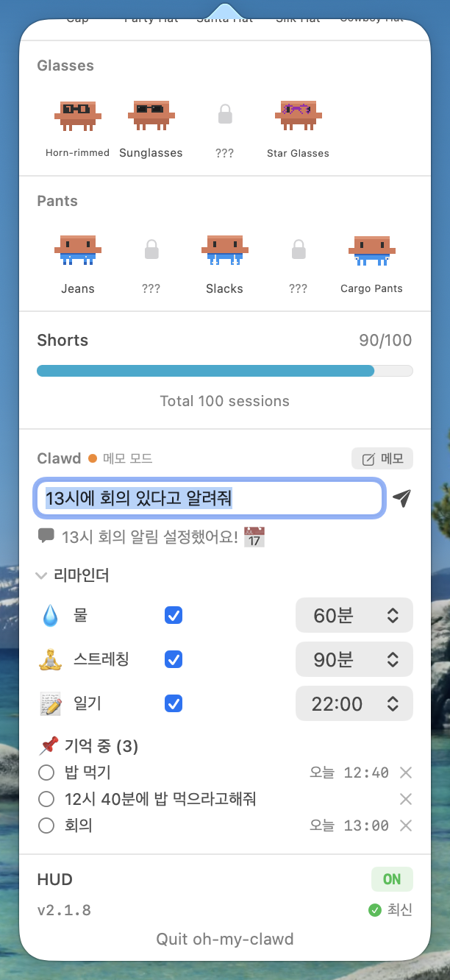Disable the 스트레칭 reminder checkbox
Screen dimensions: 450x980
(x=174, y=660)
